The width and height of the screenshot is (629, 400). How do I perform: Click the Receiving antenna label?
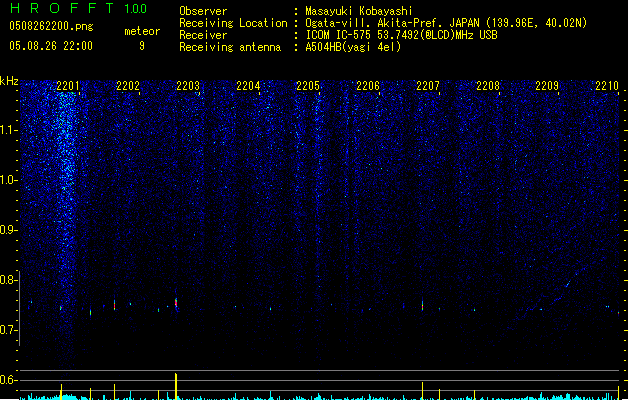click(230, 47)
